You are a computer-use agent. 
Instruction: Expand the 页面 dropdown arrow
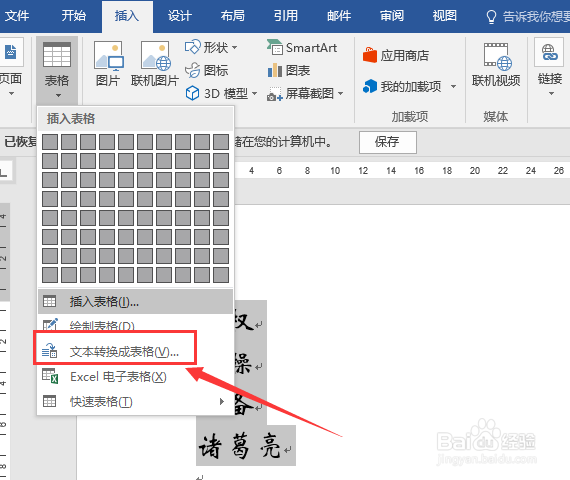pyautogui.click(x=12, y=94)
